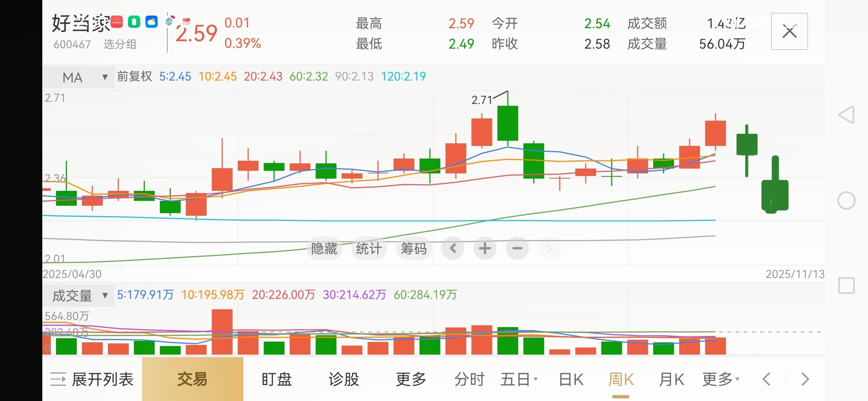Viewport: 868px width, 401px height.
Task: Tap the Android home circle
Action: 846,201
